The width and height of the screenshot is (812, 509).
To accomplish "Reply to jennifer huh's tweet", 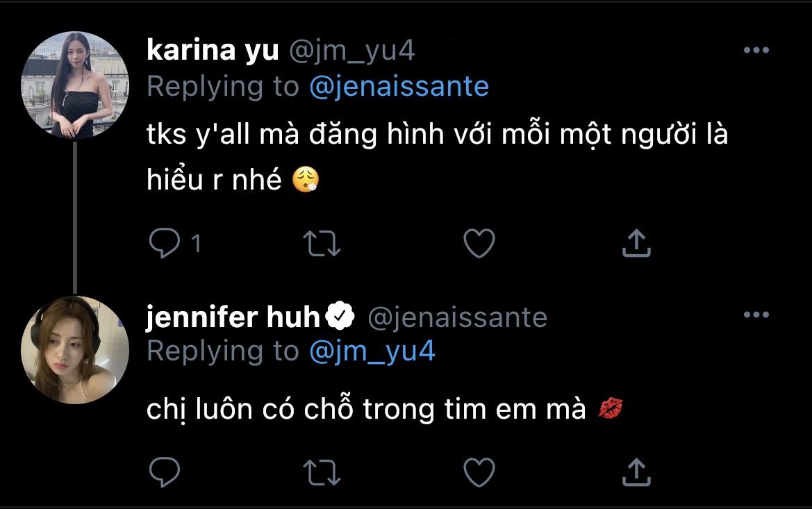I will (164, 472).
